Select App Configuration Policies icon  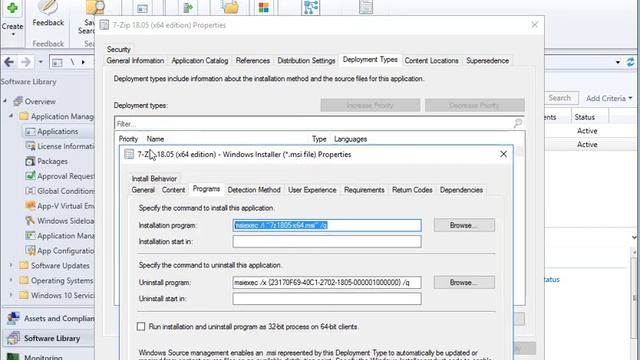point(30,251)
